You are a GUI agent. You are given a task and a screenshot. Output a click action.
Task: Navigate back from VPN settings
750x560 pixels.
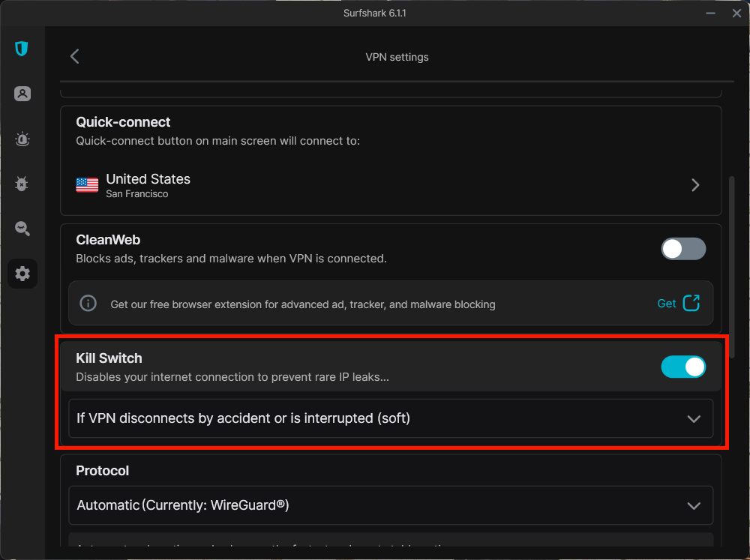pyautogui.click(x=74, y=56)
